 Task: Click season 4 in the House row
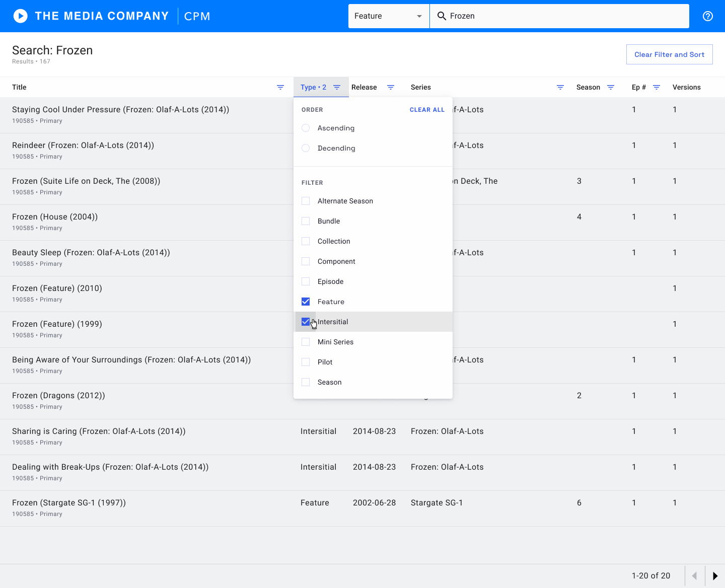[x=579, y=217]
